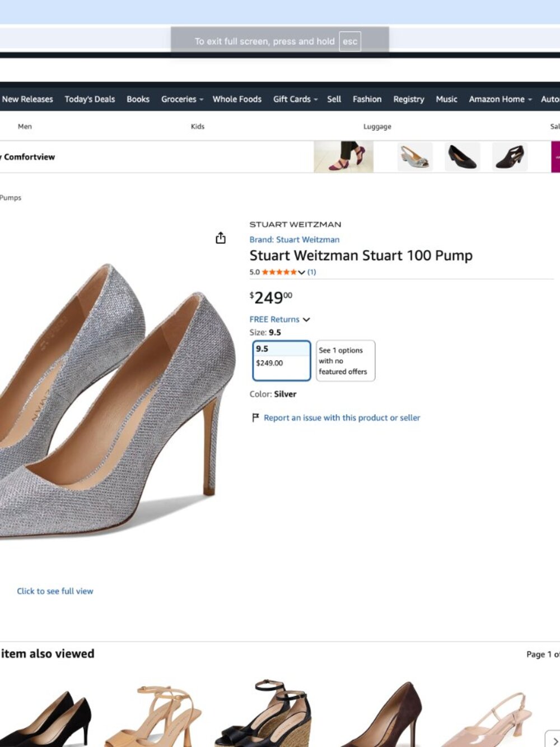Go to New Releases
Screen dimensions: 560x747
27,99
